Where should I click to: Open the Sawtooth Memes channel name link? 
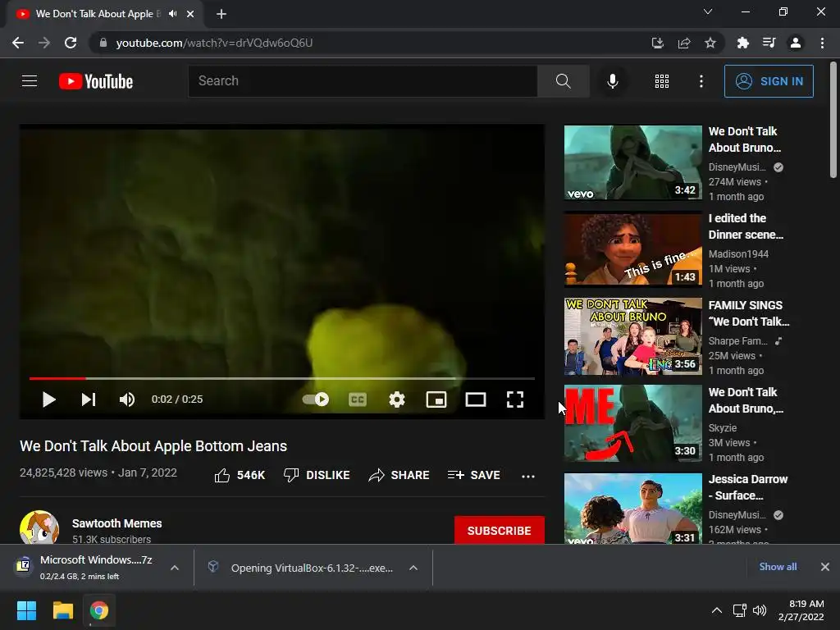(x=116, y=523)
